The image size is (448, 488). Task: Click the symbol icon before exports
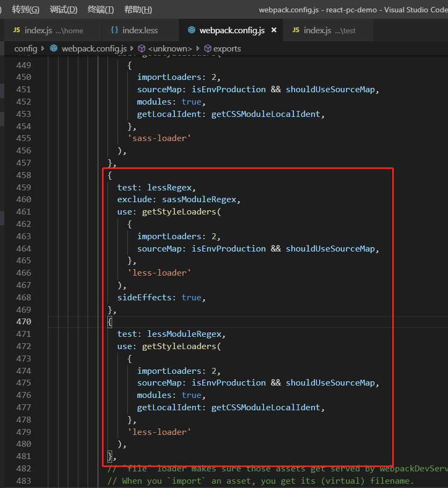208,49
